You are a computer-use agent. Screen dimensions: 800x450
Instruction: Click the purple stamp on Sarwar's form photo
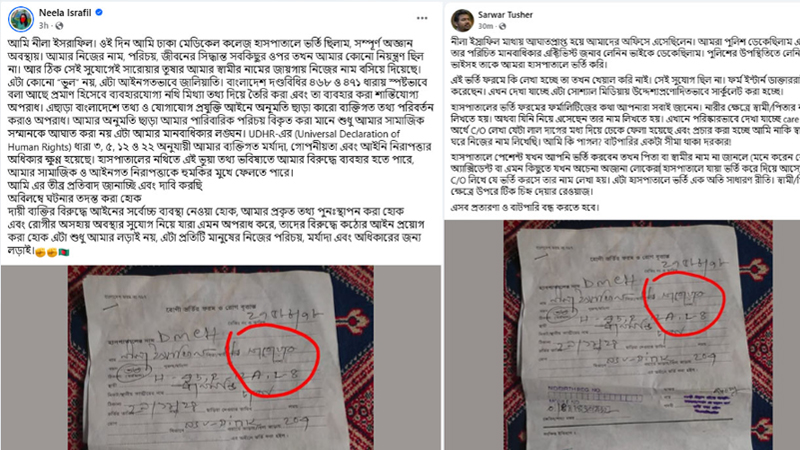pos(707,403)
